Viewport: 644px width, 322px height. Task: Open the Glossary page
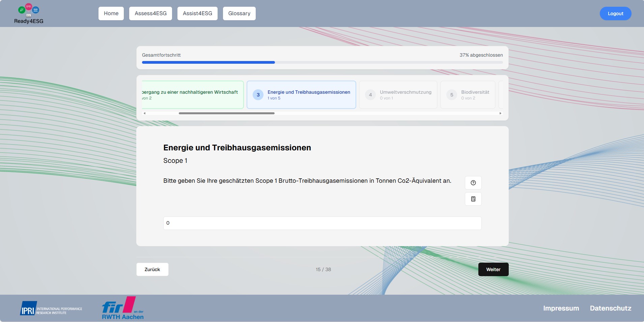point(239,13)
